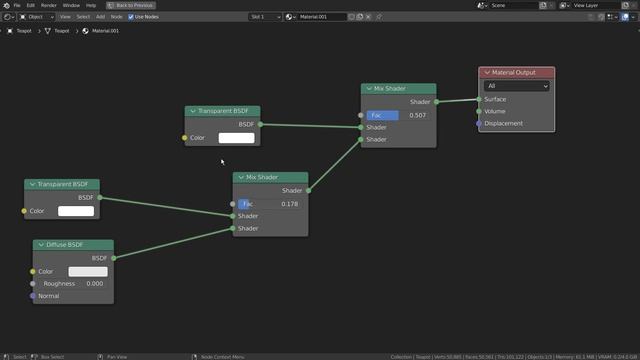Viewport: 640px width, 360px height.
Task: Click the Blender logo icon
Action: [6, 5]
